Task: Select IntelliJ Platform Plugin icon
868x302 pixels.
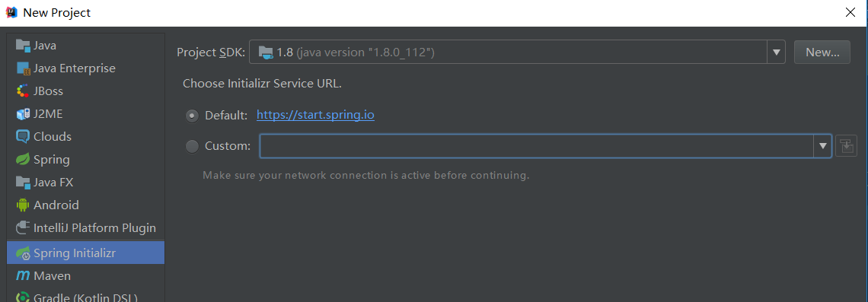Action: point(23,228)
